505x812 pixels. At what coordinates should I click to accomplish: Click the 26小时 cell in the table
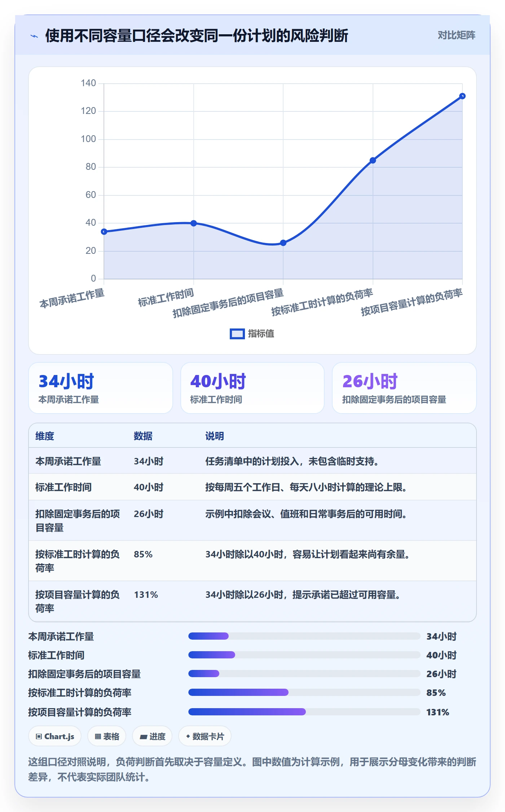(149, 514)
